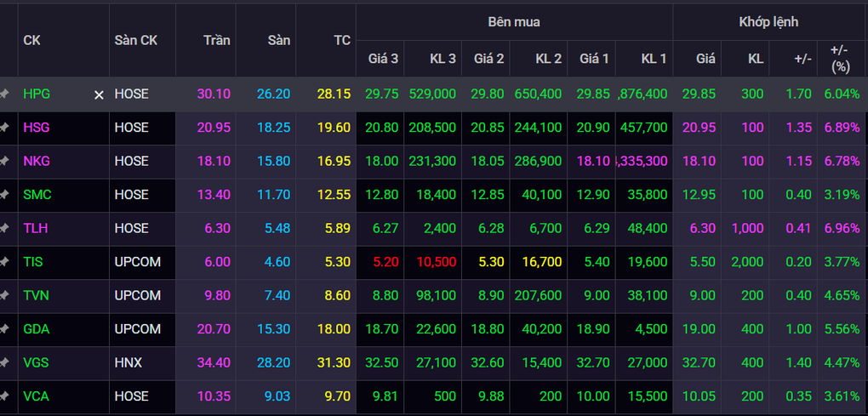Click SMC percent change 3.19%
The image size is (868, 416).
[842, 195]
